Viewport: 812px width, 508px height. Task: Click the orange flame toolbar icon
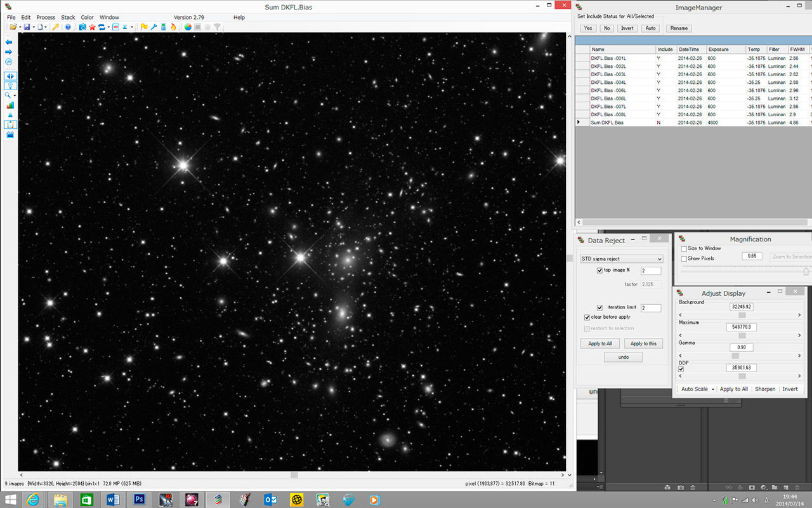click(x=173, y=27)
